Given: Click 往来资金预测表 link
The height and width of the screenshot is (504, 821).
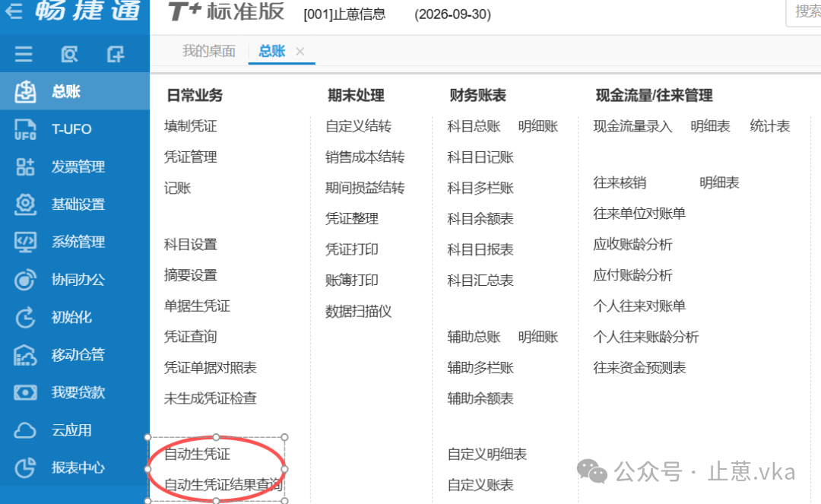Looking at the screenshot, I should 639,367.
